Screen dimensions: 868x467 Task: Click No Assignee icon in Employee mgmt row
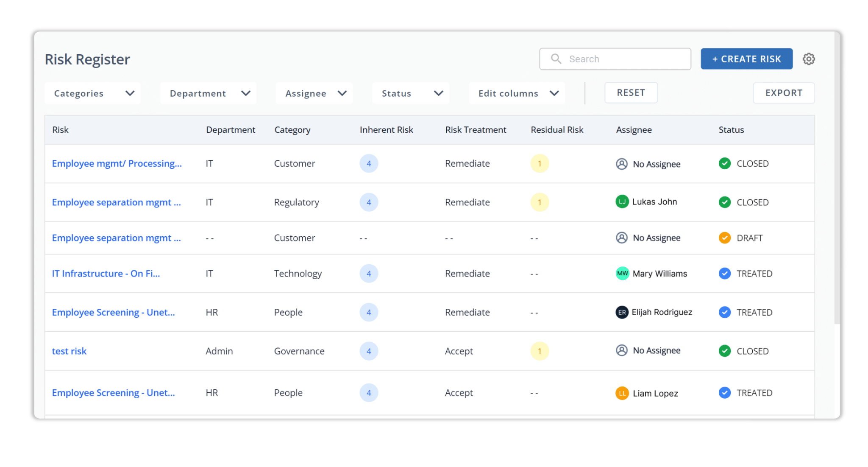coord(622,164)
